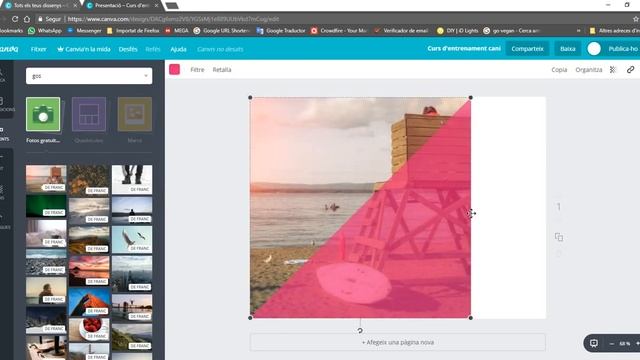Open the Google Traductor bookmark
The image size is (640, 360).
281,31
